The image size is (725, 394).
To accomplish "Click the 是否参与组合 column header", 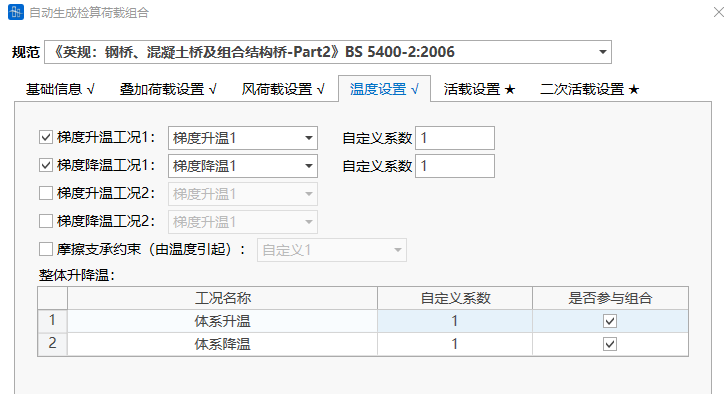I will [610, 298].
